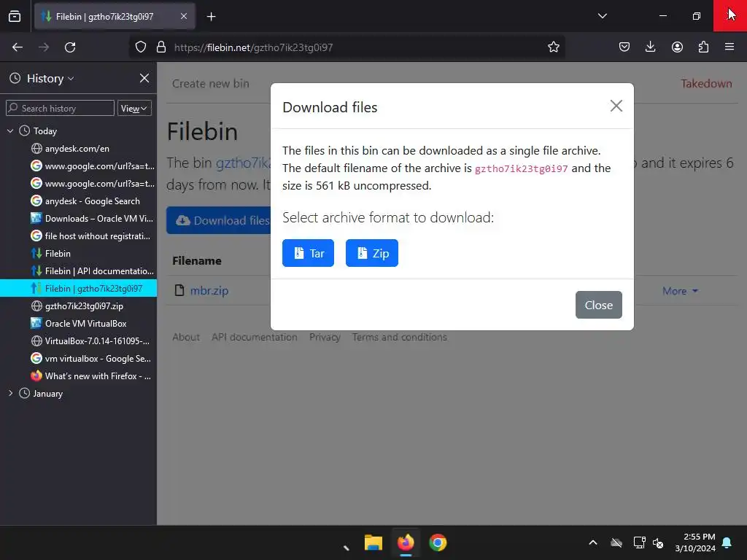Open the Firefox account icon
This screenshot has height=560, width=747.
tap(677, 47)
